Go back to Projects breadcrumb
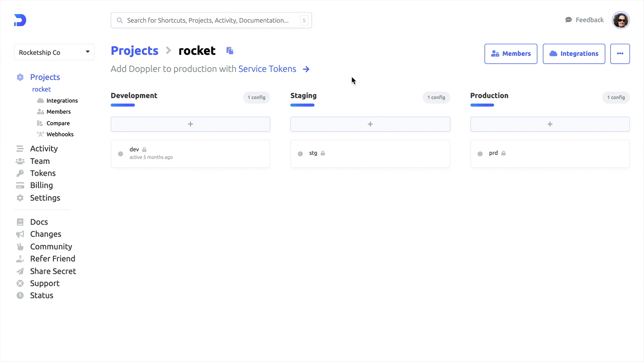 tap(134, 50)
